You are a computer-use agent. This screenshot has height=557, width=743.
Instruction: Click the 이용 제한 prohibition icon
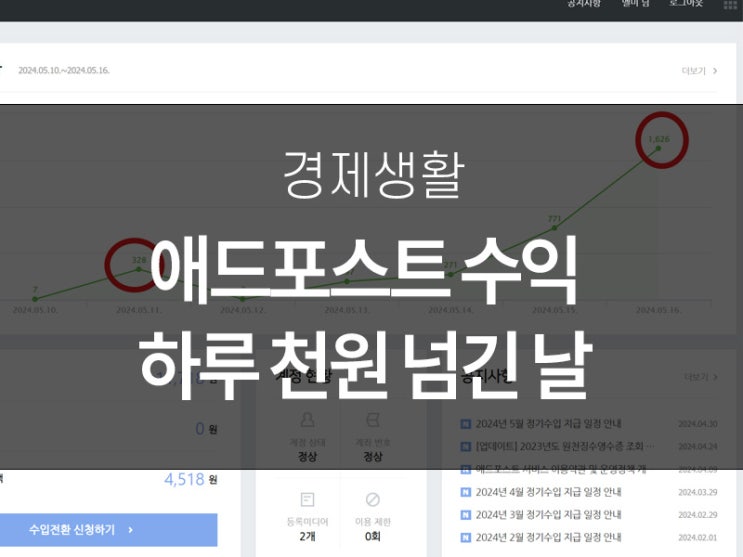tap(373, 500)
